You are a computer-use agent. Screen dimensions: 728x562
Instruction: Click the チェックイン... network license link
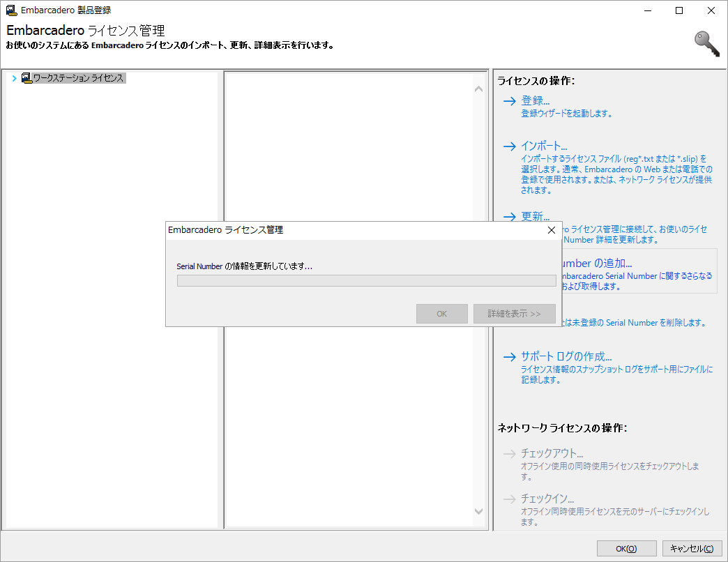[x=547, y=499]
